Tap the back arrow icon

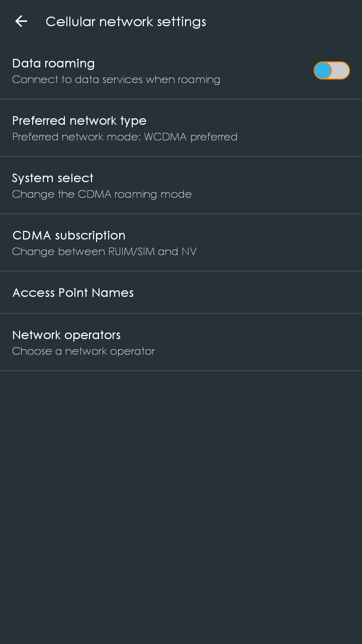[21, 21]
